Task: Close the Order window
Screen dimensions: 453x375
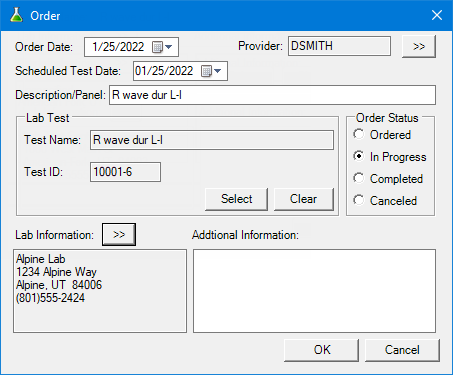Action: (x=437, y=15)
